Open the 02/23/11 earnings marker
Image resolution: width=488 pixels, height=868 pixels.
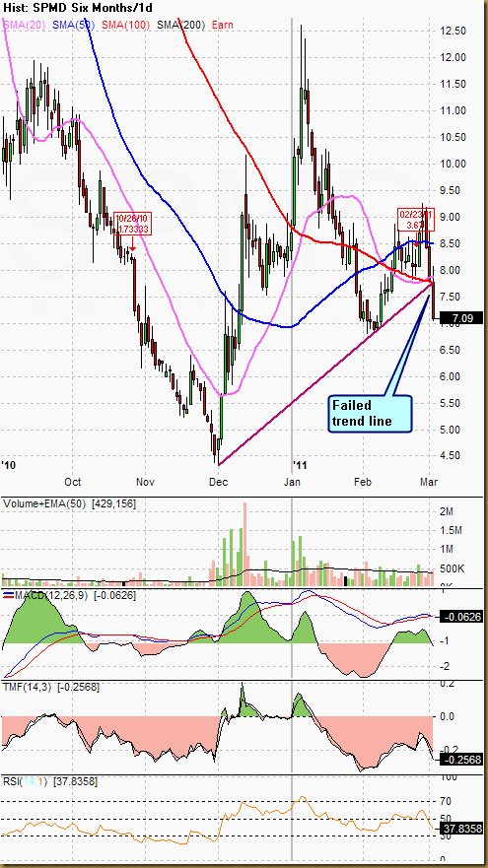click(415, 219)
